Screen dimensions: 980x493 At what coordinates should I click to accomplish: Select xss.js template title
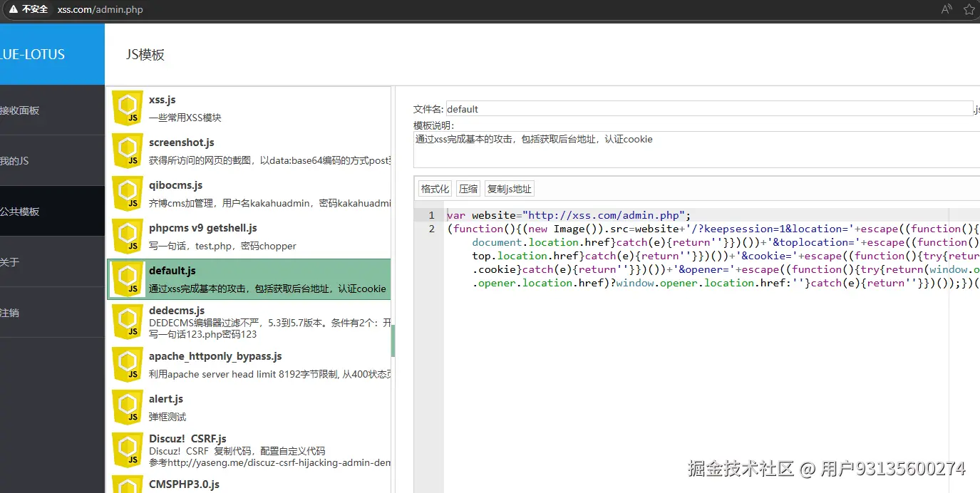pyautogui.click(x=163, y=100)
